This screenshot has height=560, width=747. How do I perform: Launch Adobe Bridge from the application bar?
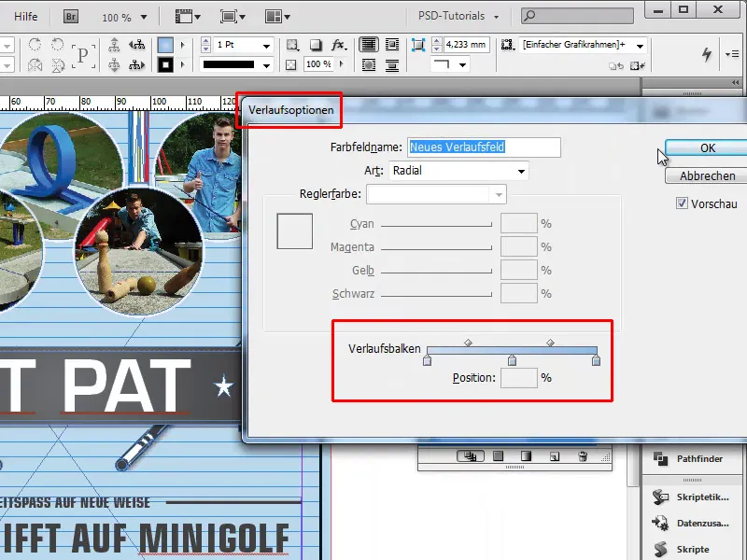(69, 15)
